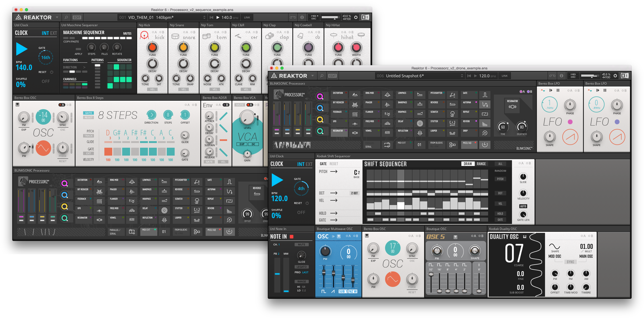Click the LINK button in the transport bar

click(x=247, y=17)
